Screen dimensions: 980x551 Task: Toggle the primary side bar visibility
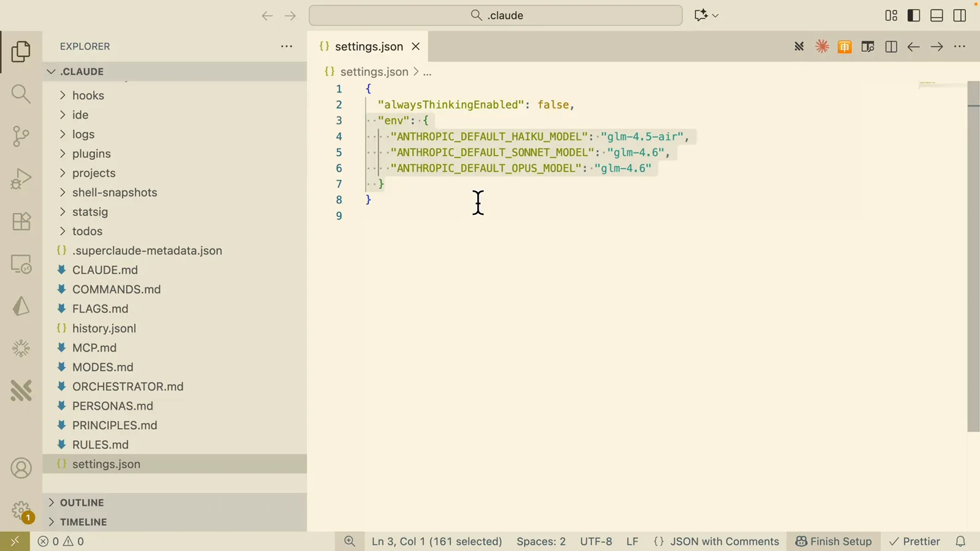tap(914, 16)
